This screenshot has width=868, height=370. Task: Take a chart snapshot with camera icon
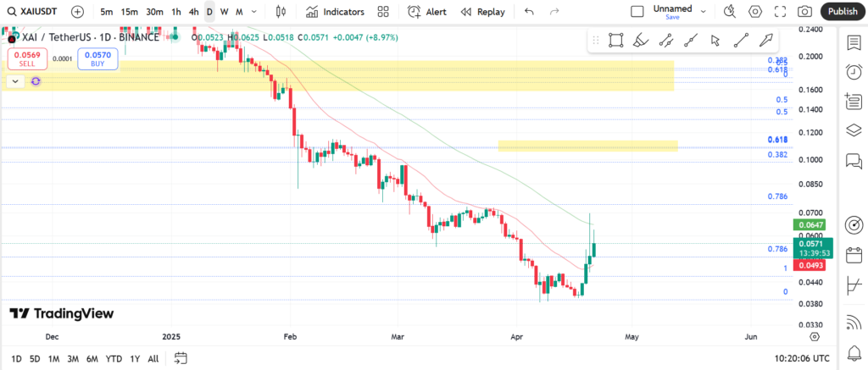pyautogui.click(x=804, y=12)
